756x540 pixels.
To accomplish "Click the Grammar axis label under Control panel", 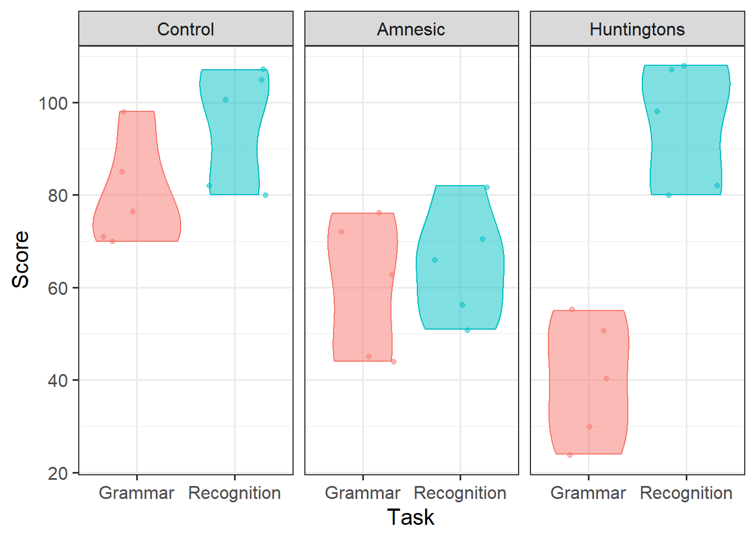I will pyautogui.click(x=137, y=493).
